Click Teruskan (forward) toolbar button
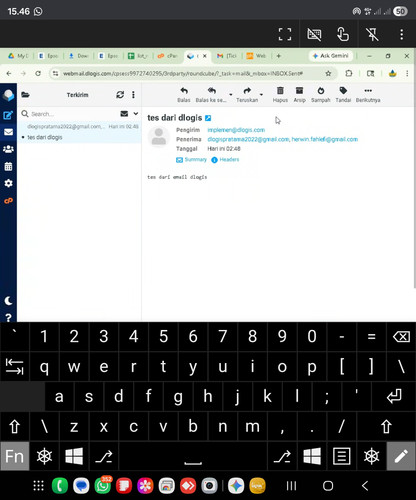 click(x=247, y=95)
